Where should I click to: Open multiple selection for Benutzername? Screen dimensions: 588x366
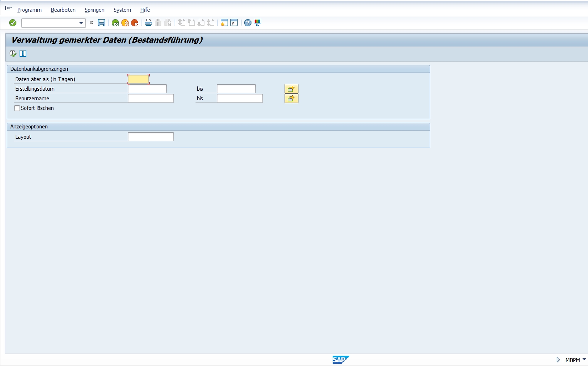coord(291,99)
